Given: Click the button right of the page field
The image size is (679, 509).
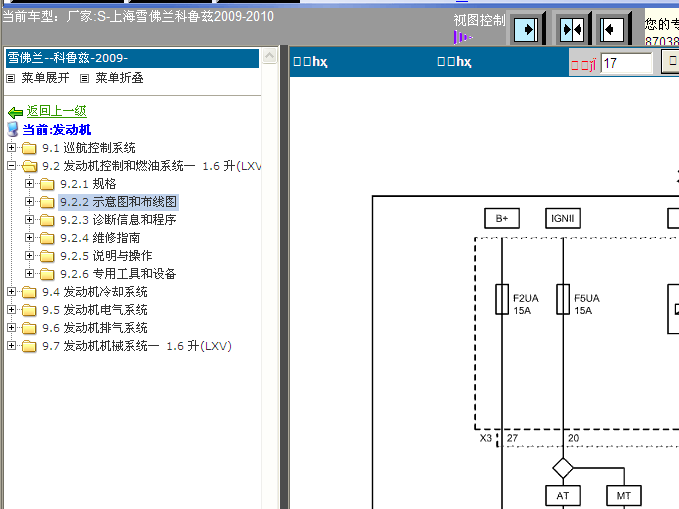Looking at the screenshot, I should click(x=670, y=62).
